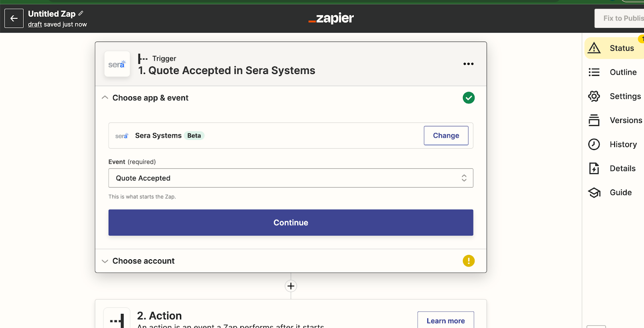Open the trigger step three-dot menu
This screenshot has width=644, height=328.
pos(469,64)
